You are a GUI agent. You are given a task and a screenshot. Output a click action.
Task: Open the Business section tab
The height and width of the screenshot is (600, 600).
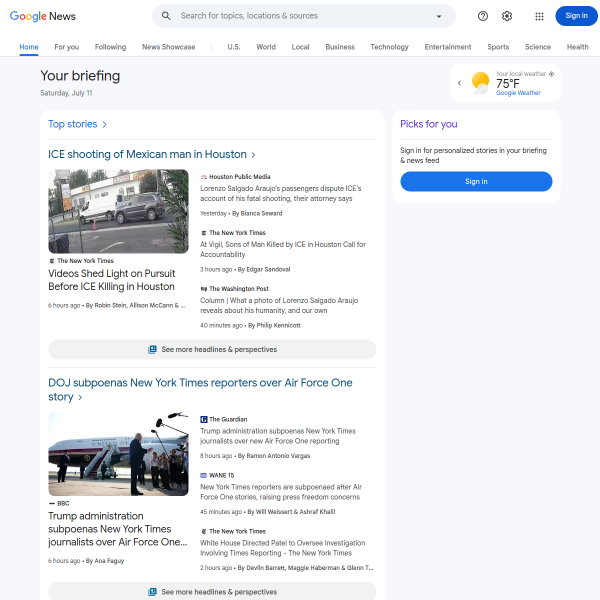[x=340, y=47]
